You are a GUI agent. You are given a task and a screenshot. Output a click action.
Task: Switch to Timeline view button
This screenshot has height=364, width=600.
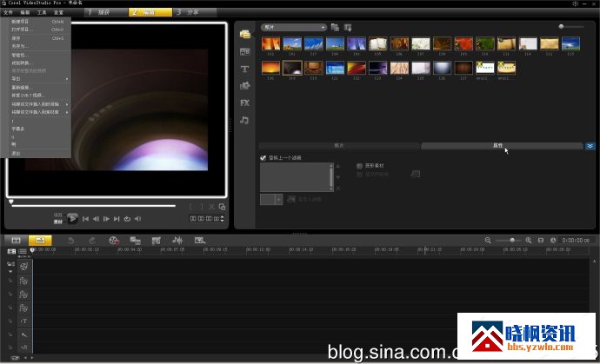39,240
